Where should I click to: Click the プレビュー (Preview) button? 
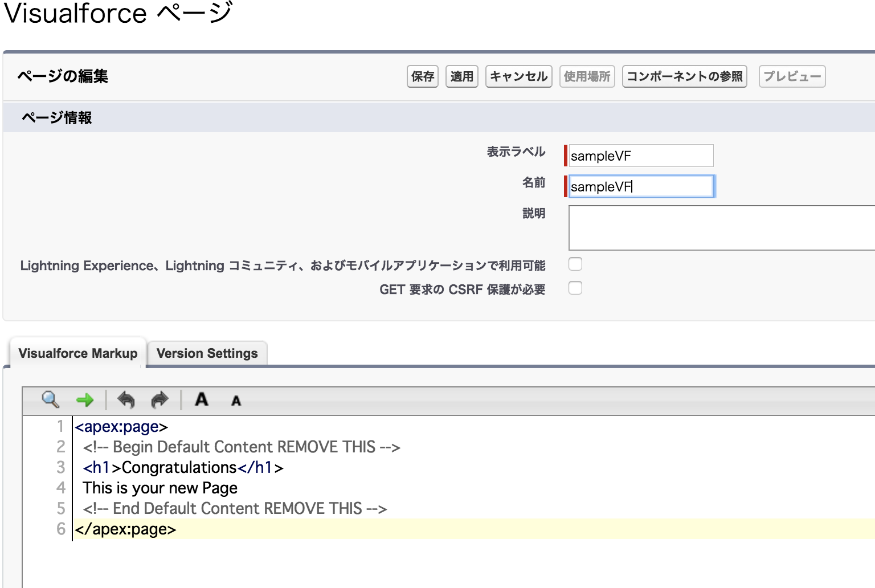point(792,76)
